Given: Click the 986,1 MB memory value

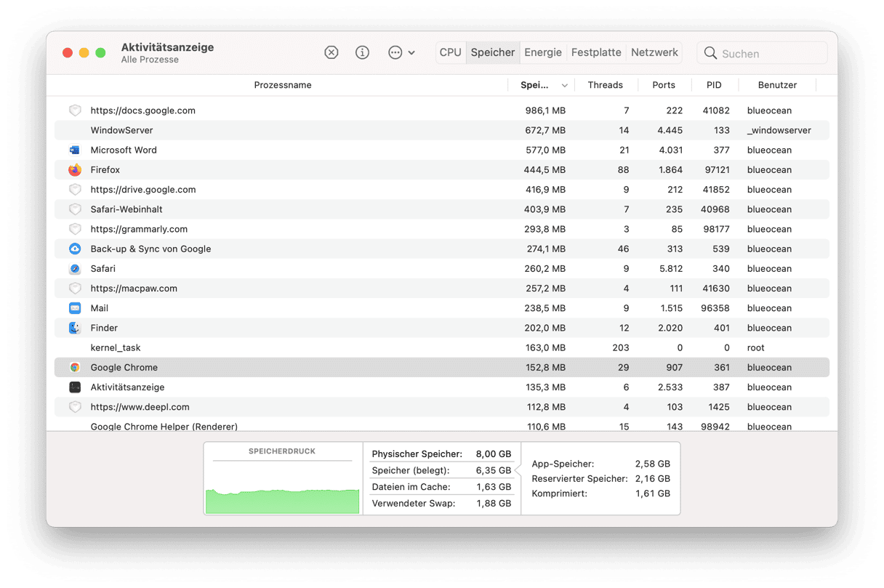Looking at the screenshot, I should point(545,110).
